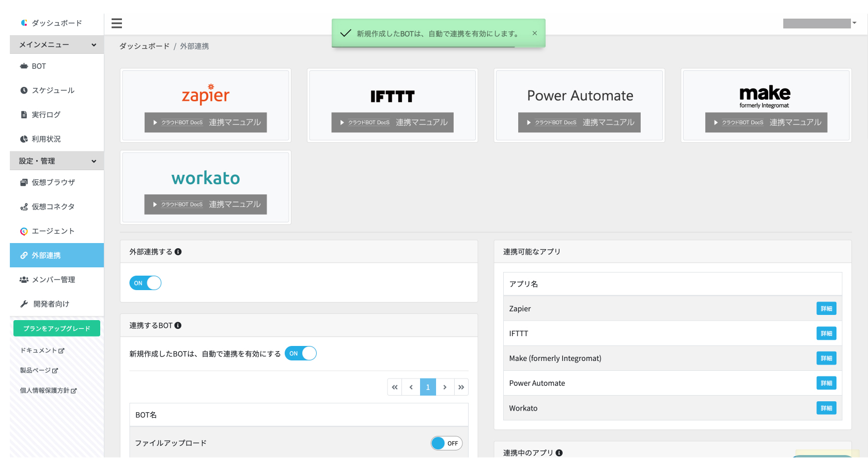Click the メンバー管理 people icon
This screenshot has height=468, width=868.
click(x=24, y=280)
